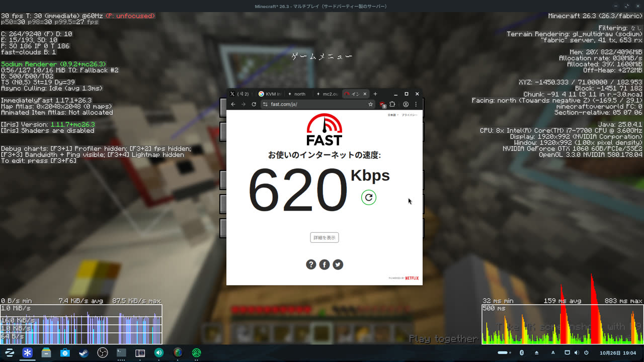644x362 pixels.
Task: Open the browser extensions puzzle icon
Action: (392, 104)
